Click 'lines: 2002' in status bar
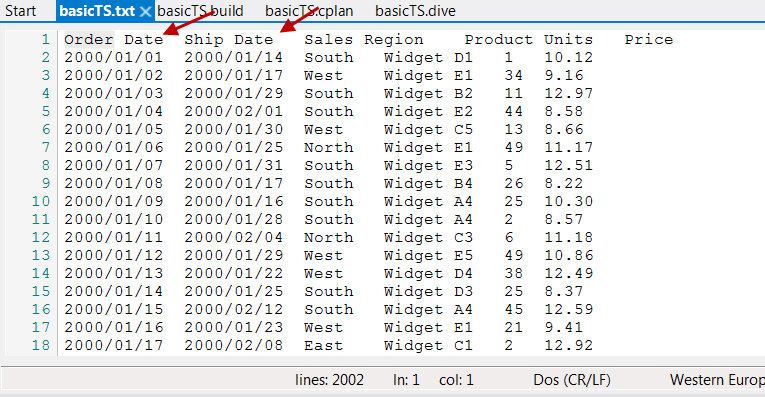Viewport: 765px width, 397px height. tap(329, 380)
